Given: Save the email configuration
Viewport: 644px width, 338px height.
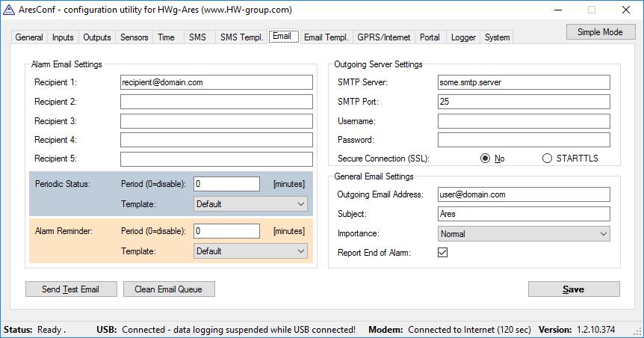Looking at the screenshot, I should 574,289.
